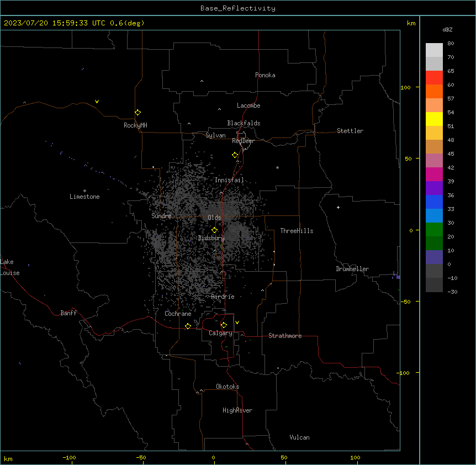Click the white plus marker west of Drumheller area
The image size is (476, 465).
338,207
